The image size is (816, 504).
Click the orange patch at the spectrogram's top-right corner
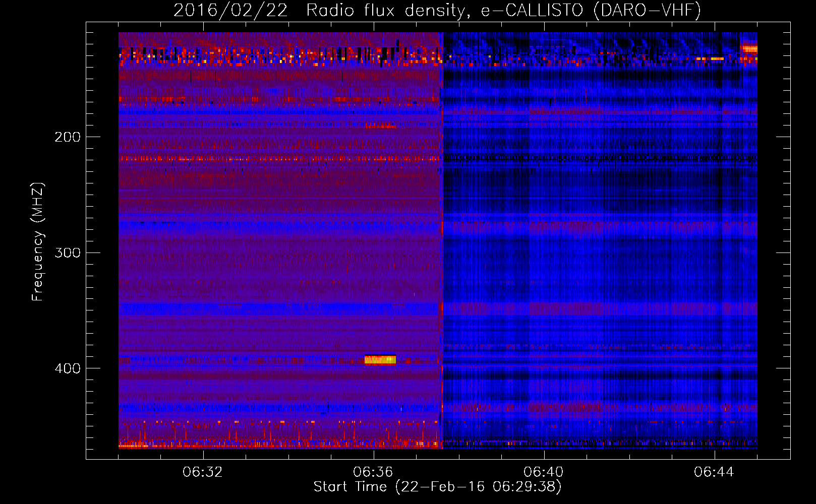point(749,49)
